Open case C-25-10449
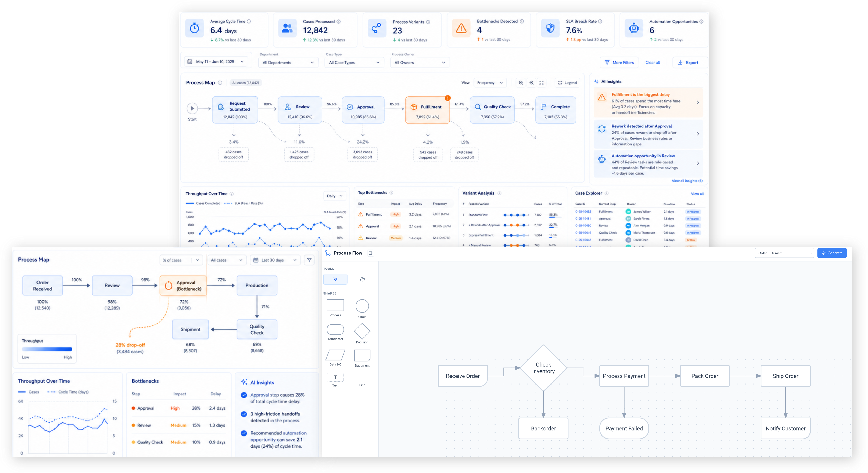This screenshot has height=473, width=868. coord(583,233)
